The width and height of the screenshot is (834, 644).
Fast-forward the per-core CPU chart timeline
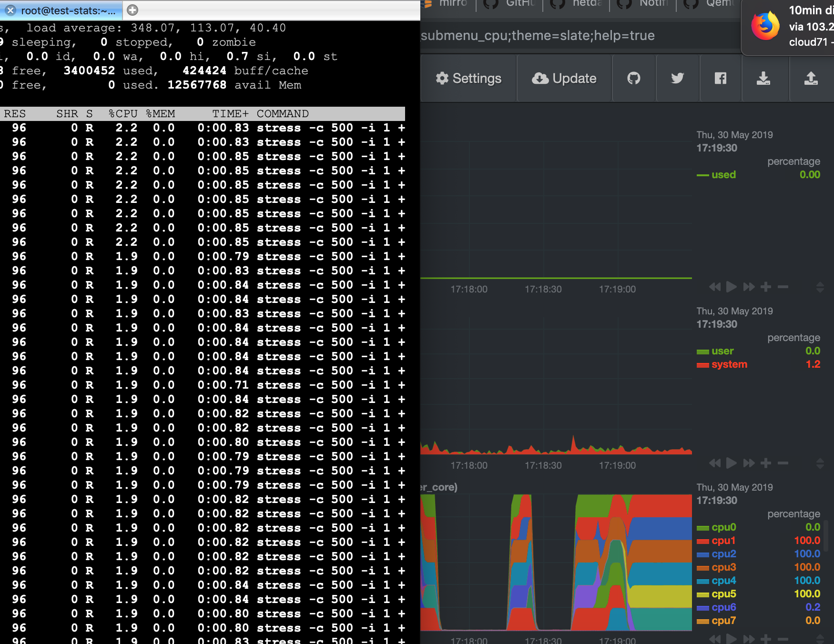click(x=749, y=638)
